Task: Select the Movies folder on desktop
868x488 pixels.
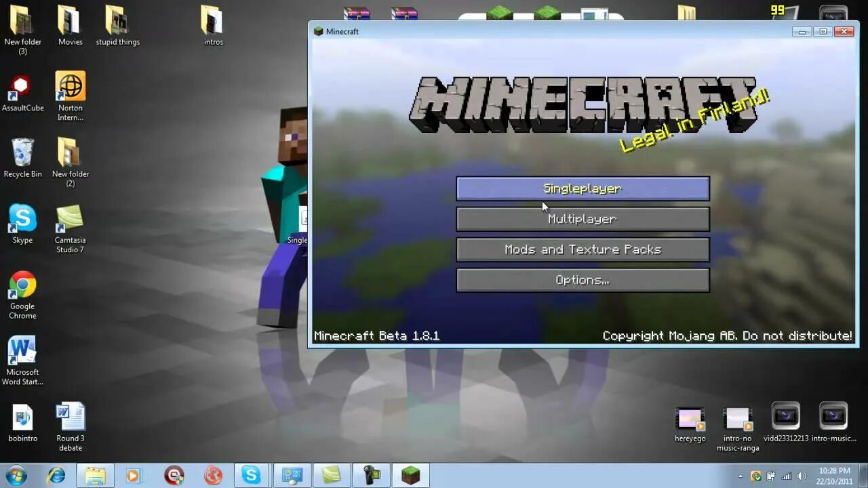Action: click(x=71, y=26)
